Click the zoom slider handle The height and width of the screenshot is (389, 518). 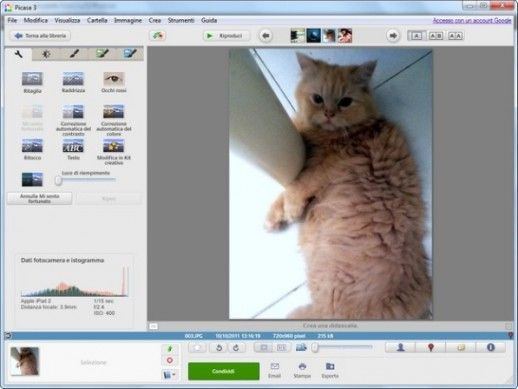pyautogui.click(x=315, y=348)
